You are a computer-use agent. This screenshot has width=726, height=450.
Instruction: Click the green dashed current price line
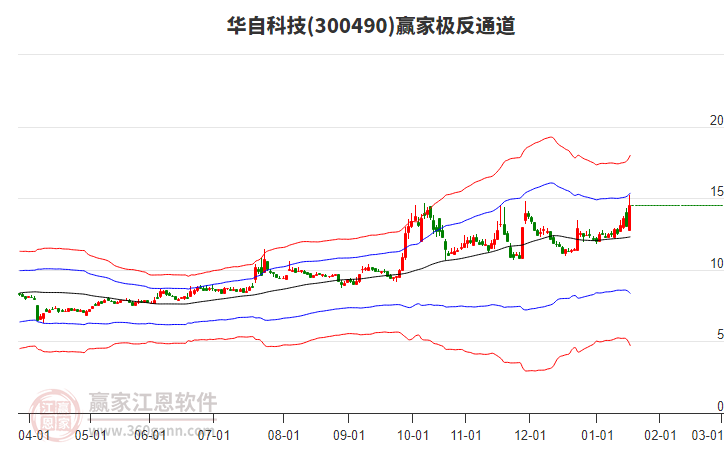676,205
